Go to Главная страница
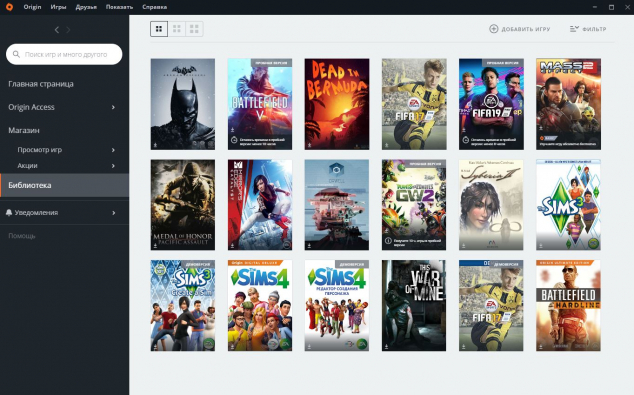Image resolution: width=634 pixels, height=395 pixels. pos(41,84)
